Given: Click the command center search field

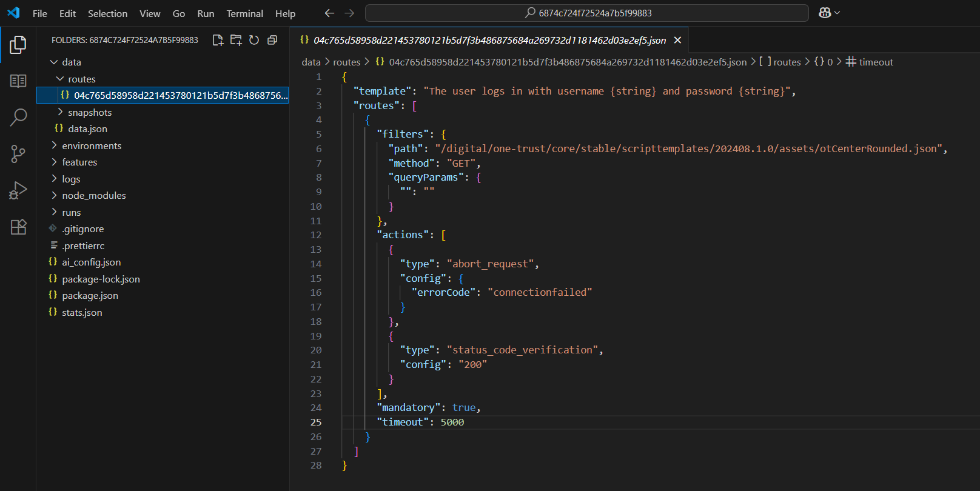Looking at the screenshot, I should [587, 13].
